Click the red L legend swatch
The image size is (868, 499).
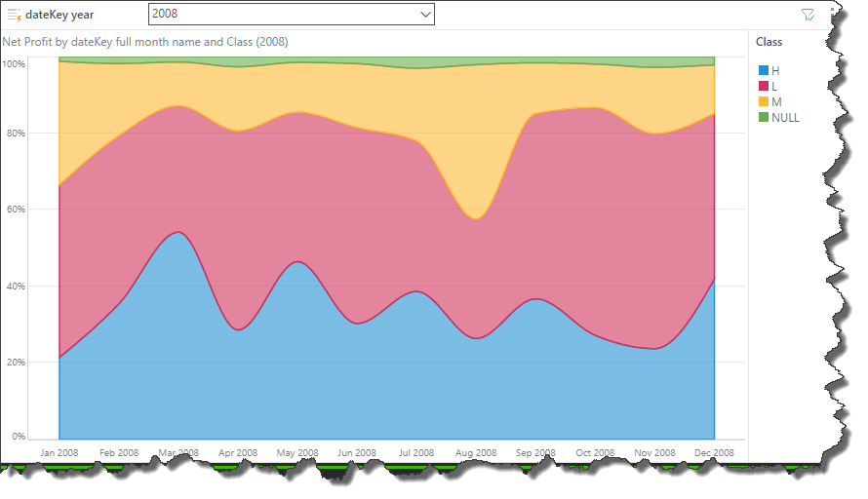764,87
